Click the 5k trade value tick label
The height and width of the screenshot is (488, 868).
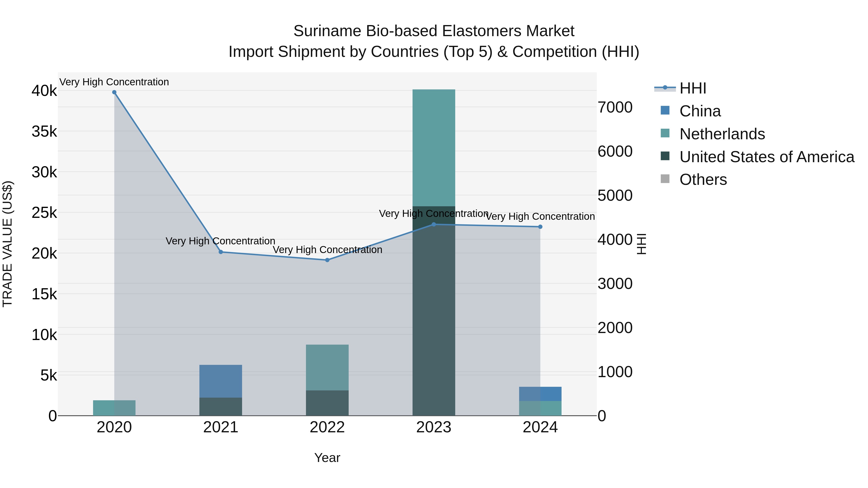[49, 375]
